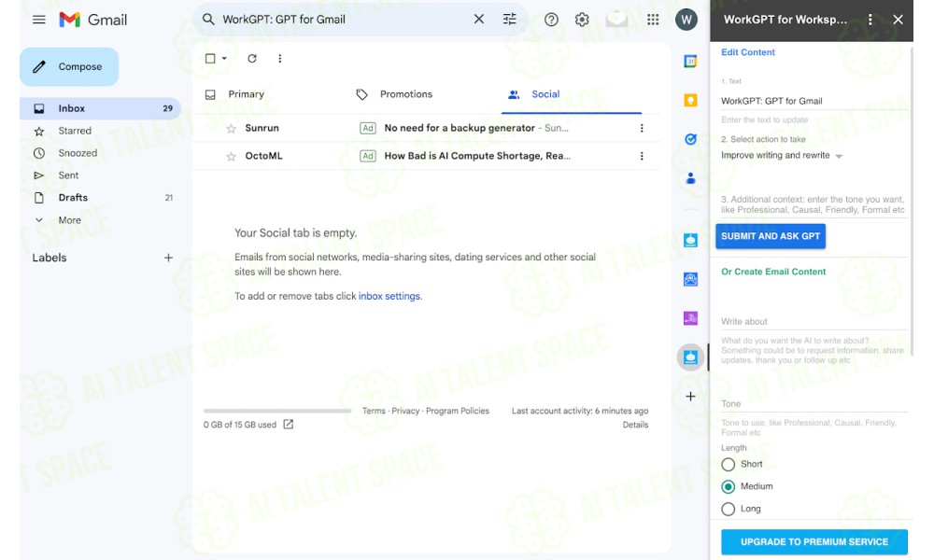The width and height of the screenshot is (934, 560).
Task: Open the W account avatar
Action: click(686, 20)
